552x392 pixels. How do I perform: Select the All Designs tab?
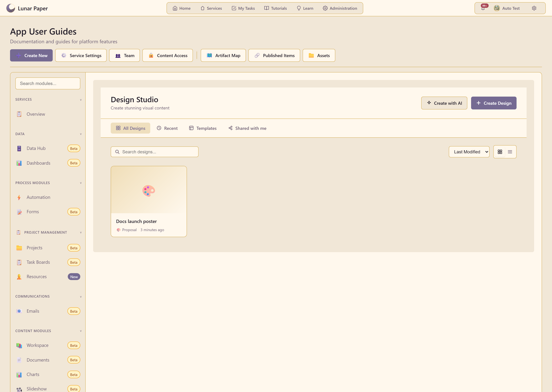click(130, 128)
